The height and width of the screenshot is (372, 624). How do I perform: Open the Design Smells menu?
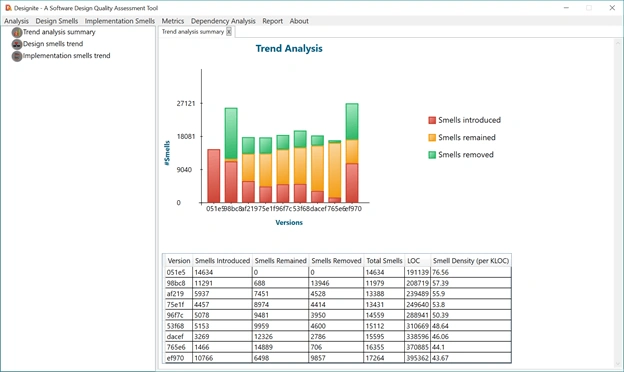(x=57, y=21)
